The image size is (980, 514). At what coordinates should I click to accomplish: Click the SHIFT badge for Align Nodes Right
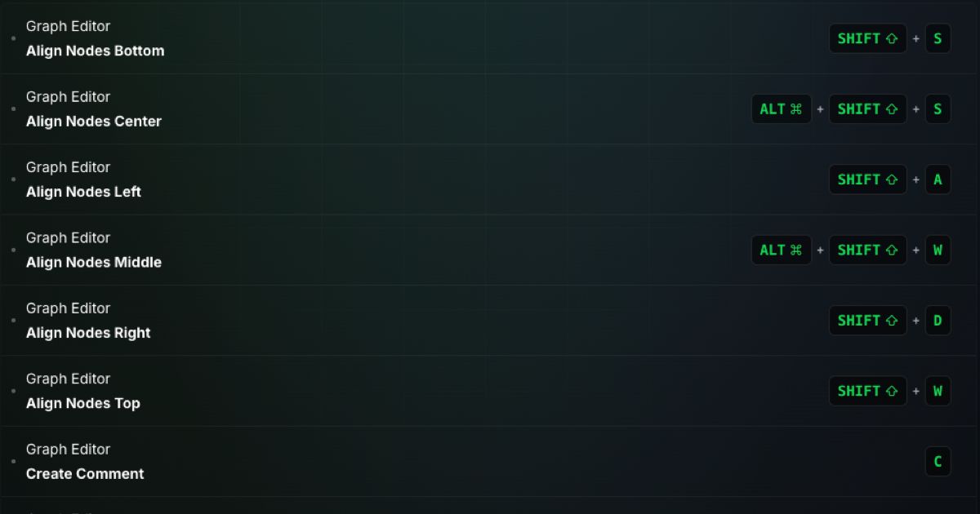(867, 321)
